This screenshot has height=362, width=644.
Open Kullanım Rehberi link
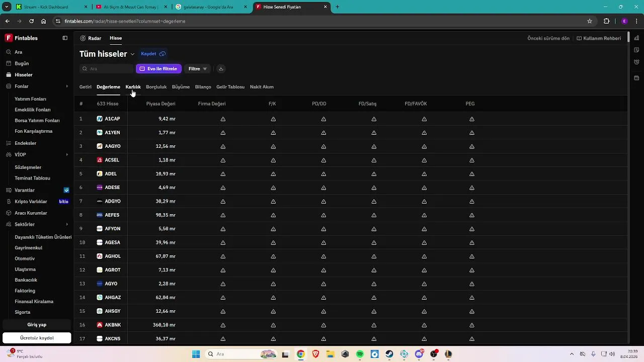click(x=599, y=38)
